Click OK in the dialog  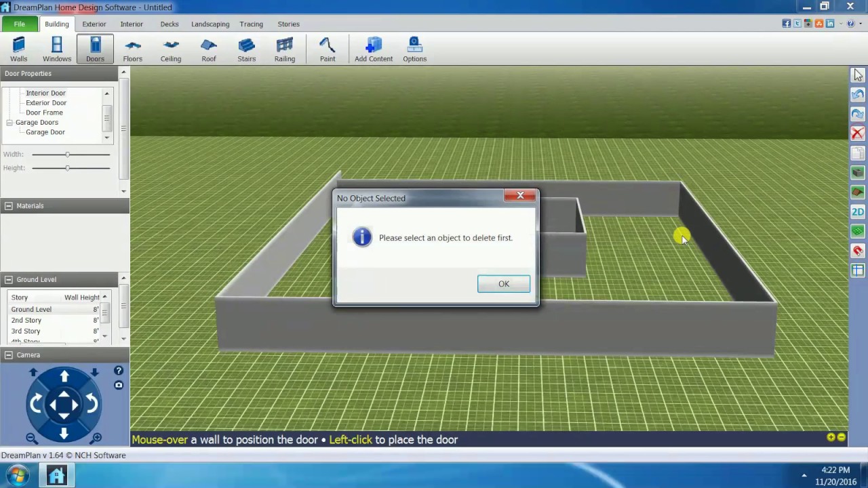pyautogui.click(x=504, y=284)
